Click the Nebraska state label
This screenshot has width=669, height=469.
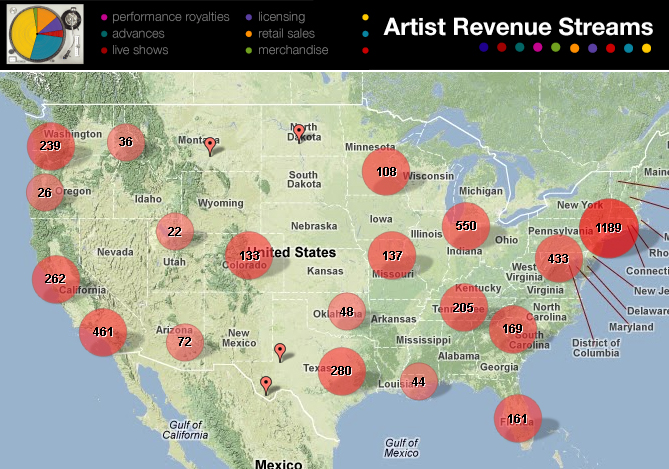(314, 226)
